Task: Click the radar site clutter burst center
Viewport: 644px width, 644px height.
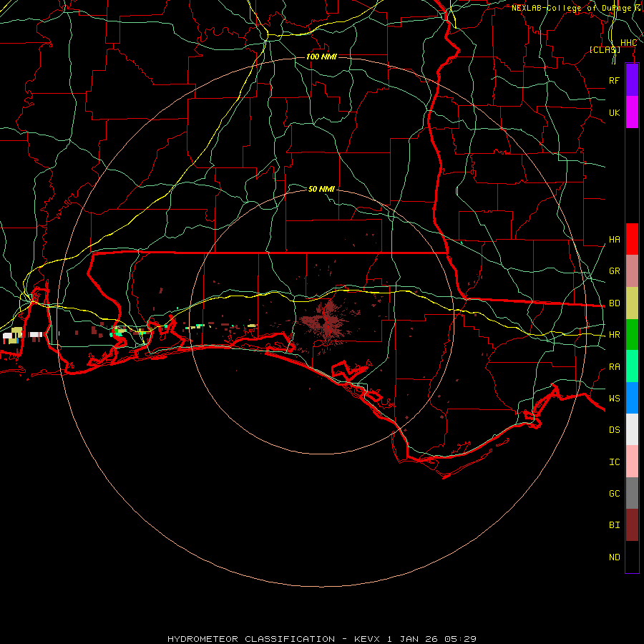Action: click(321, 321)
